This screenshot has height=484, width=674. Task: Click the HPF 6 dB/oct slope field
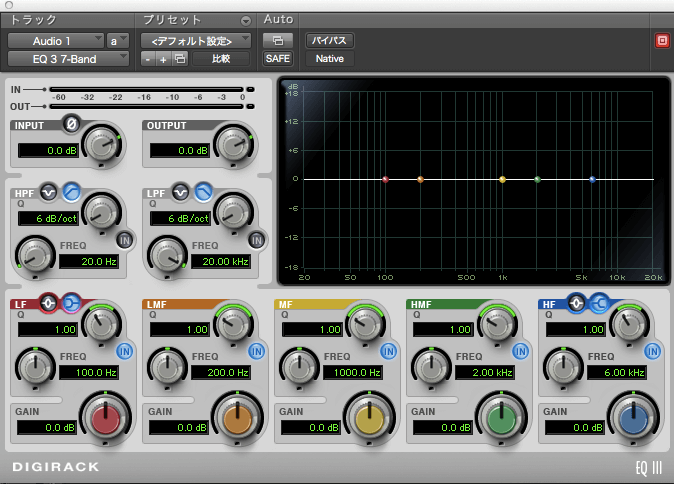coord(48,218)
